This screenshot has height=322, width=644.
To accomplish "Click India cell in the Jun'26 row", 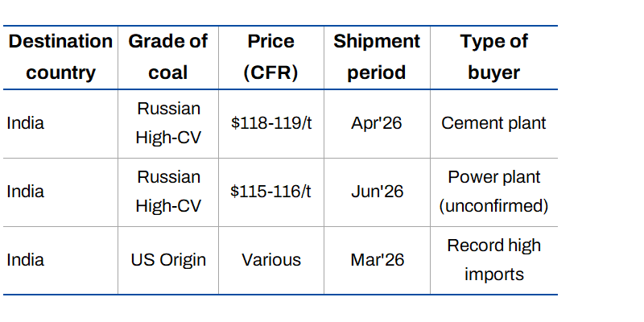I will [x=26, y=192].
